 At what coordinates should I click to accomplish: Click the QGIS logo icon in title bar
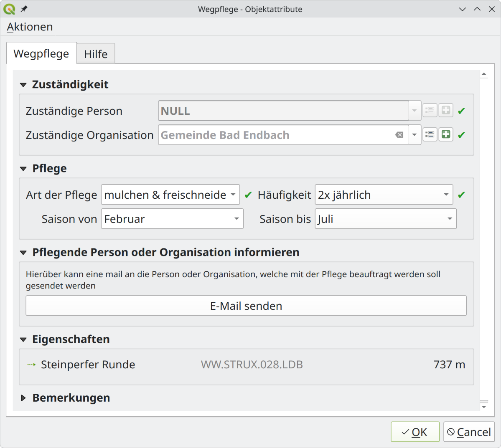pos(9,9)
